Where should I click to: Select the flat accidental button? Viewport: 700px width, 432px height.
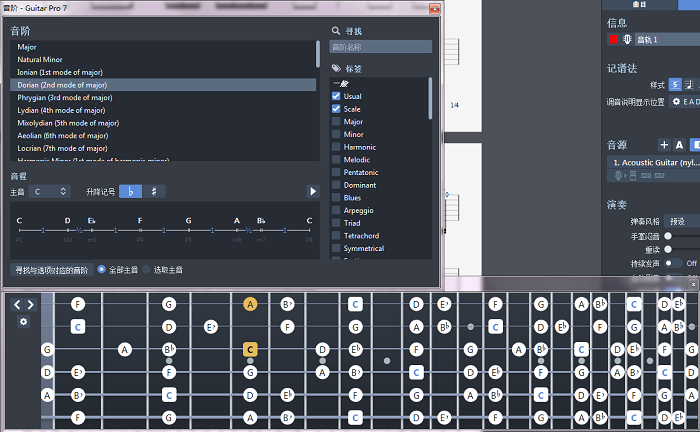[131, 191]
